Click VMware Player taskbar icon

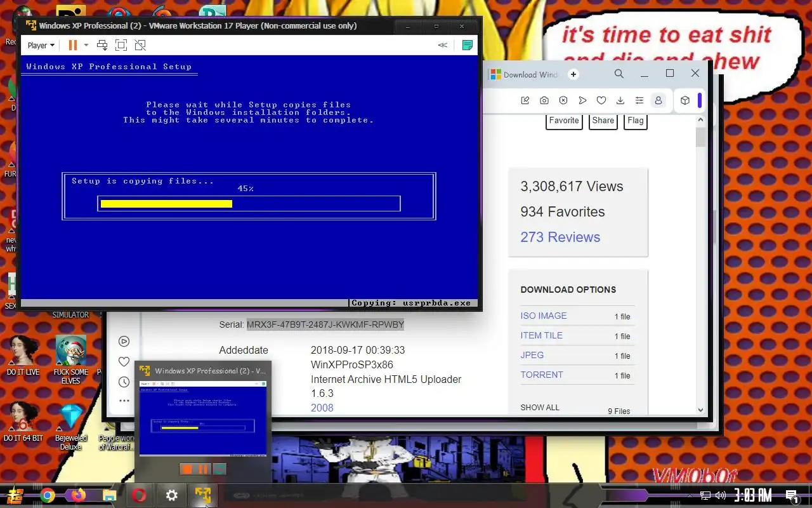(x=202, y=495)
